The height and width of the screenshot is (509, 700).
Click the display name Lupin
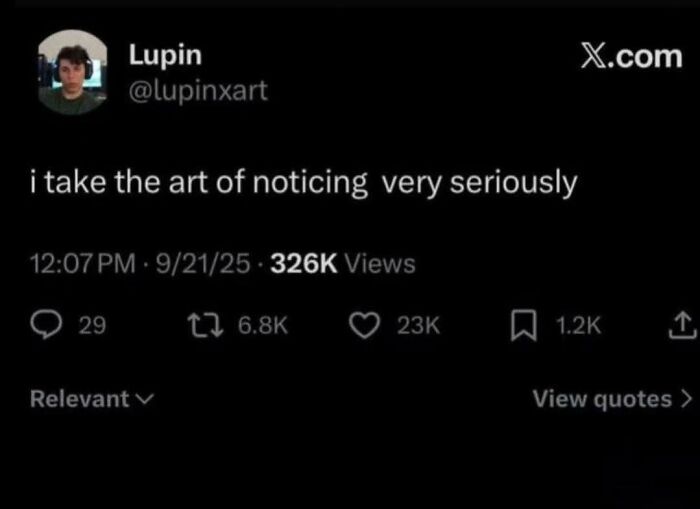[x=165, y=57]
